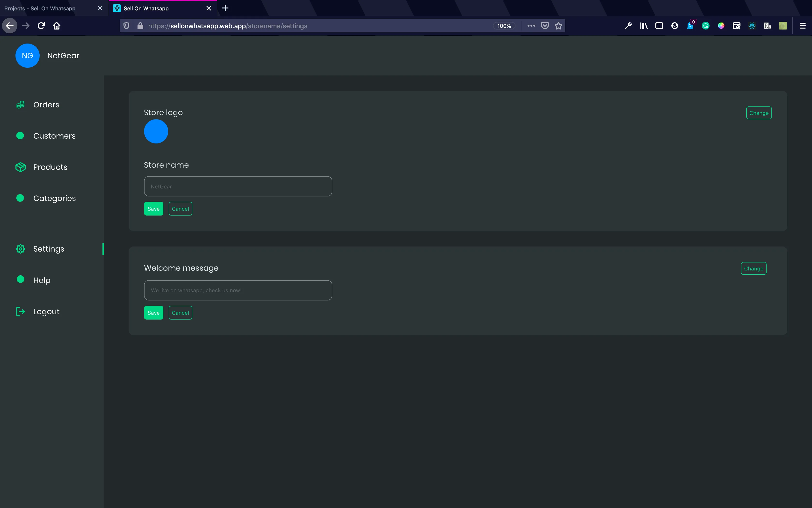
Task: Click the browser forward arrow
Action: pyautogui.click(x=26, y=26)
